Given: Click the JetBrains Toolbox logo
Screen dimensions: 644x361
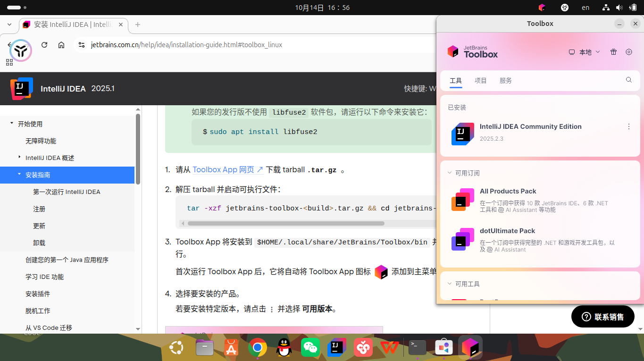Looking at the screenshot, I should pos(472,52).
